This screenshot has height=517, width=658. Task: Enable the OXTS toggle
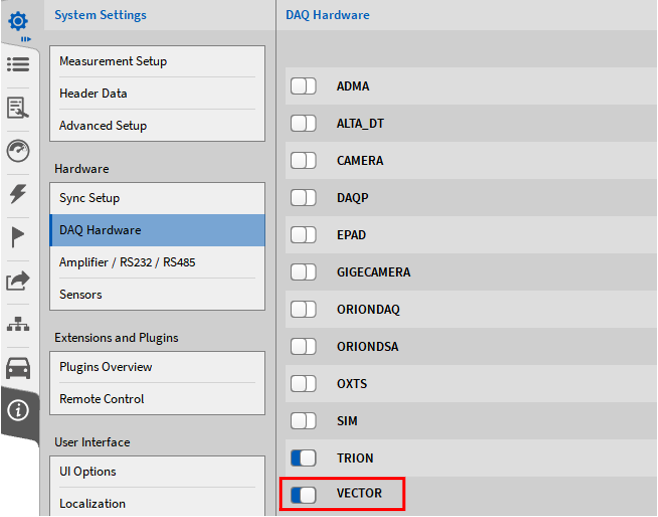(303, 384)
